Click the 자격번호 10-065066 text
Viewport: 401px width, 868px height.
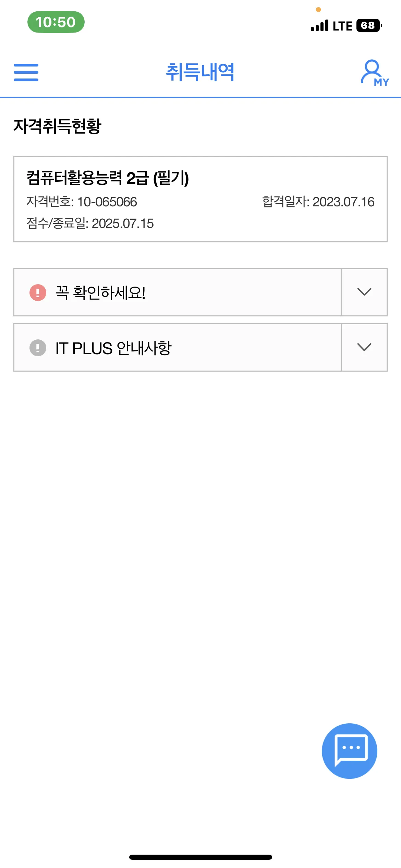coord(82,202)
